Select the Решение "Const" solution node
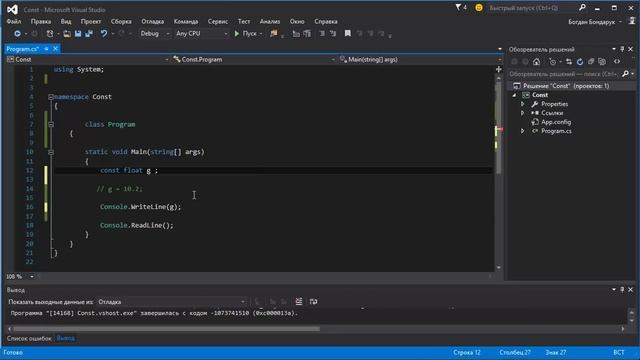 [x=566, y=86]
